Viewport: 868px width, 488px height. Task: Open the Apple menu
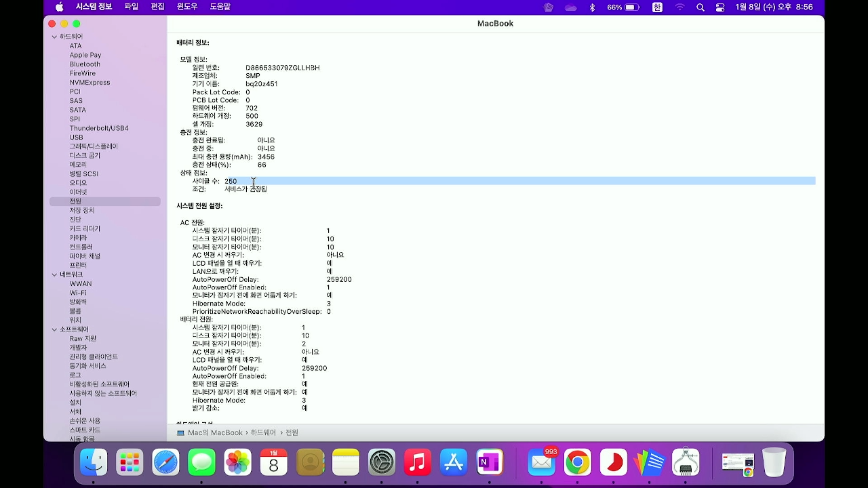pos(60,7)
